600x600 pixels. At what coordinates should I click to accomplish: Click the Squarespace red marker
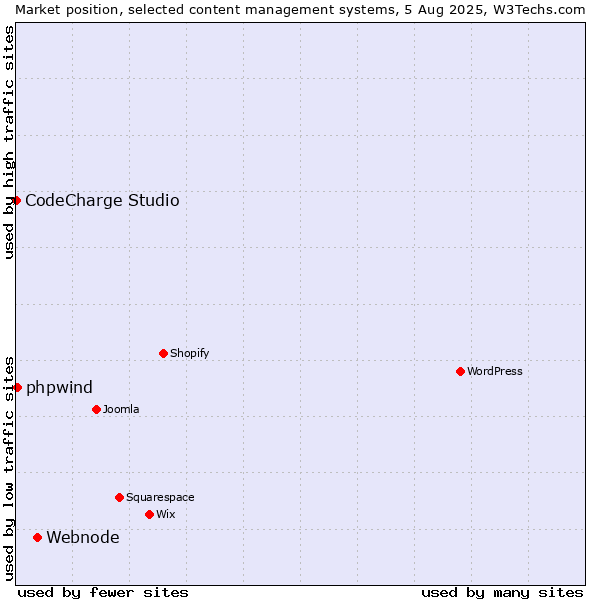(x=119, y=497)
